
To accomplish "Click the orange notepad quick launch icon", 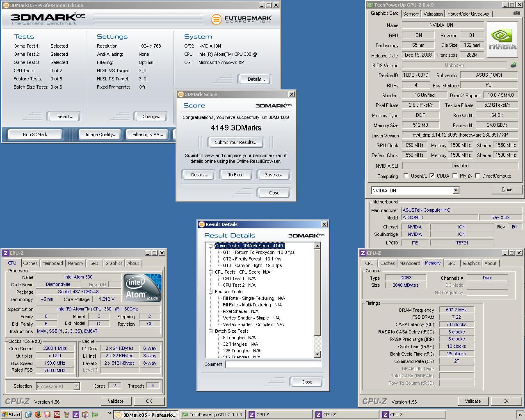I will point(48,414).
